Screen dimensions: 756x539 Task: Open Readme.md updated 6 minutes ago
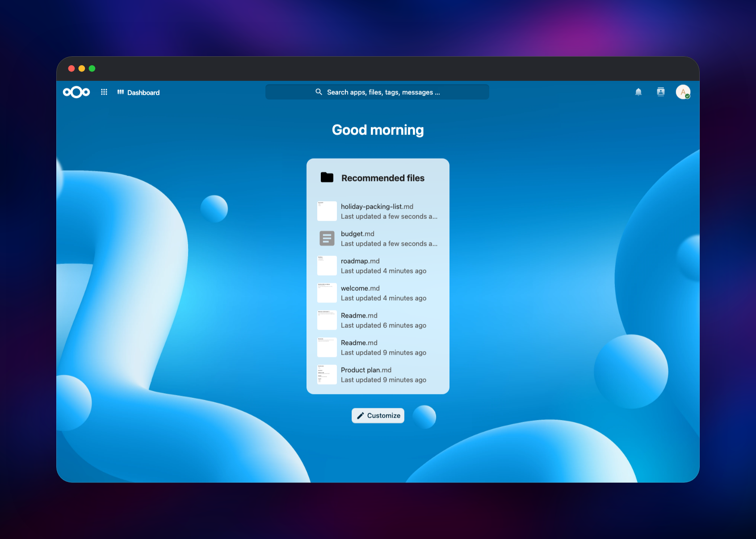tap(378, 320)
